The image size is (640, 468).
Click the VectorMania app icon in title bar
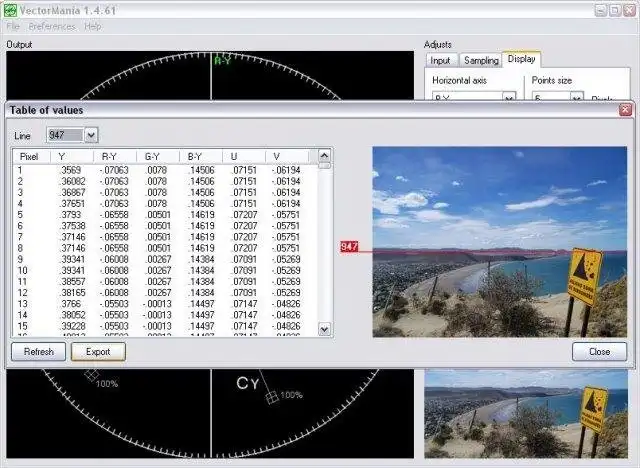pos(10,10)
